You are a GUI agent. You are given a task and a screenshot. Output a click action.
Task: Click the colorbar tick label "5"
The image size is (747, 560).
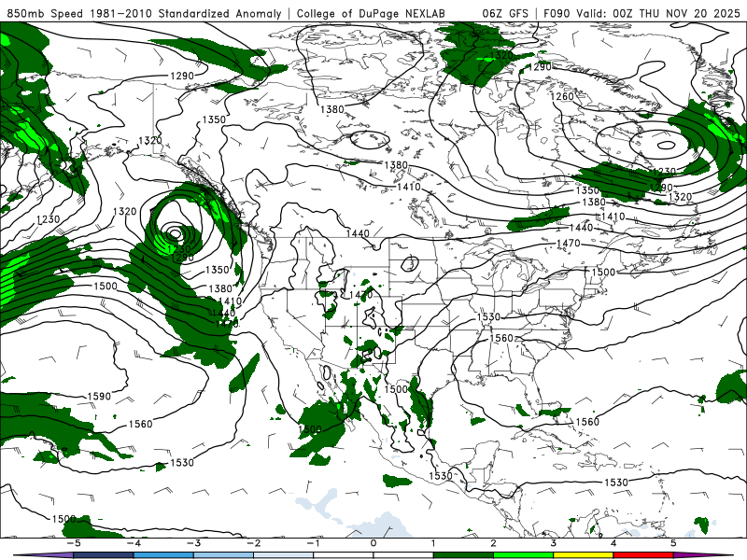click(673, 543)
